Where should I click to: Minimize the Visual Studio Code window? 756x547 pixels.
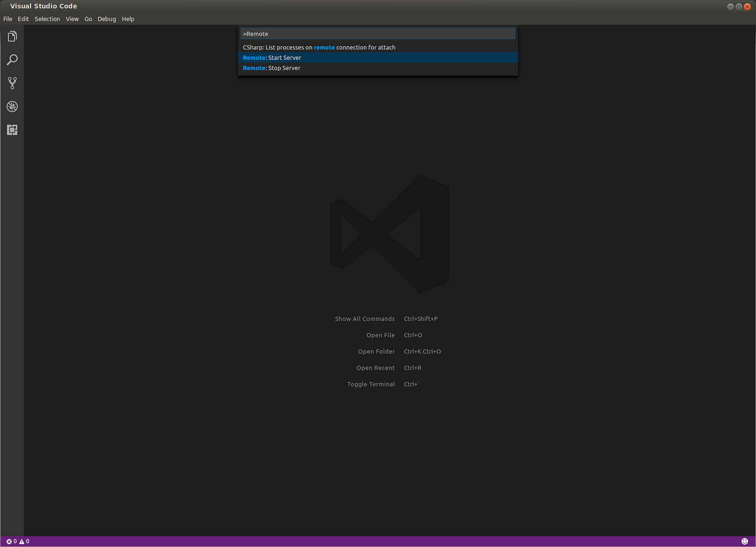730,7
